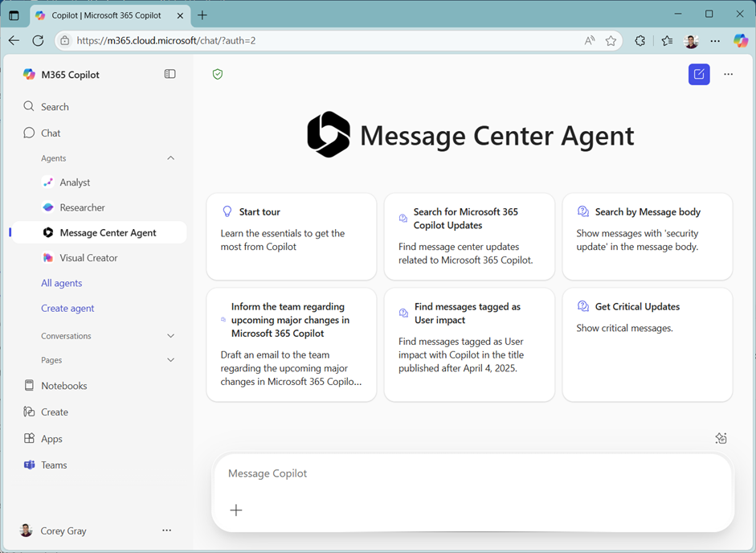Open the more options ellipsis at top right
Screen dimensions: 756x553
coord(728,74)
